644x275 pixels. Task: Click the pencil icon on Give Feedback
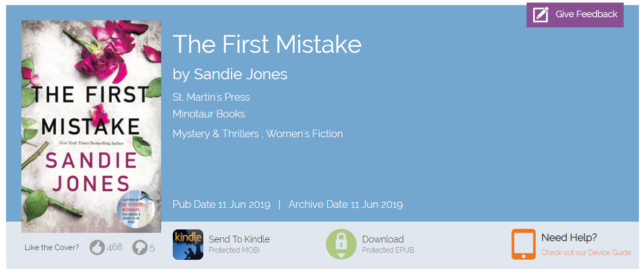(540, 15)
